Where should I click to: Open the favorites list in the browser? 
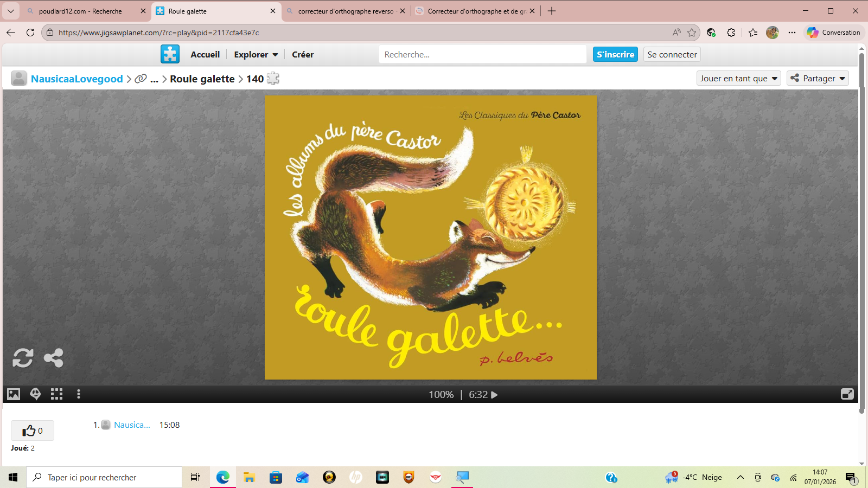[753, 33]
